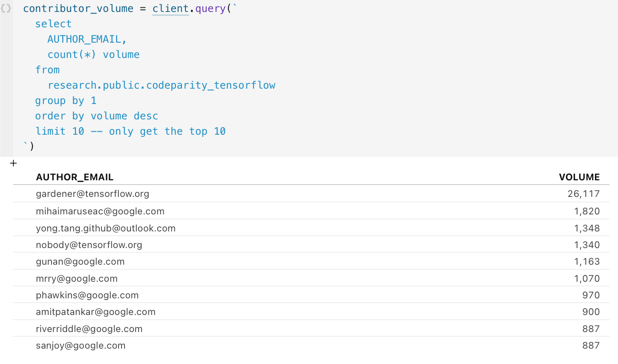Click the plus add-cell button
Screen dimensions: 618x364
(x=13, y=163)
